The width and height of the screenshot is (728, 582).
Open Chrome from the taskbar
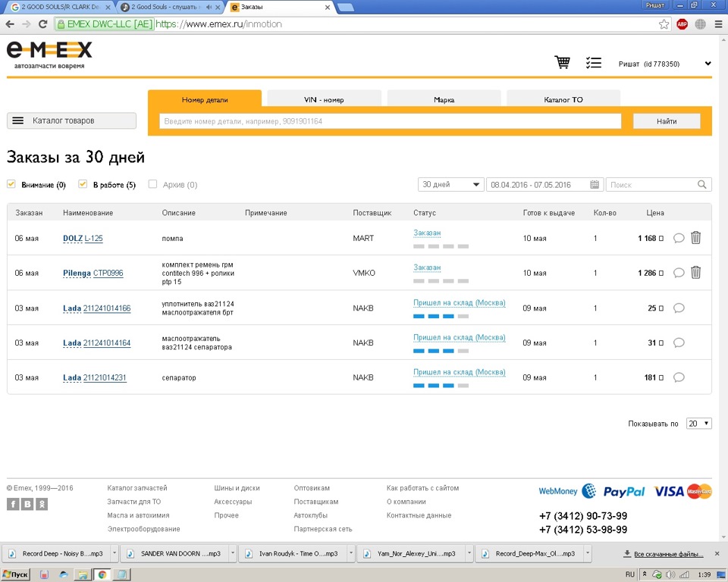tap(102, 574)
